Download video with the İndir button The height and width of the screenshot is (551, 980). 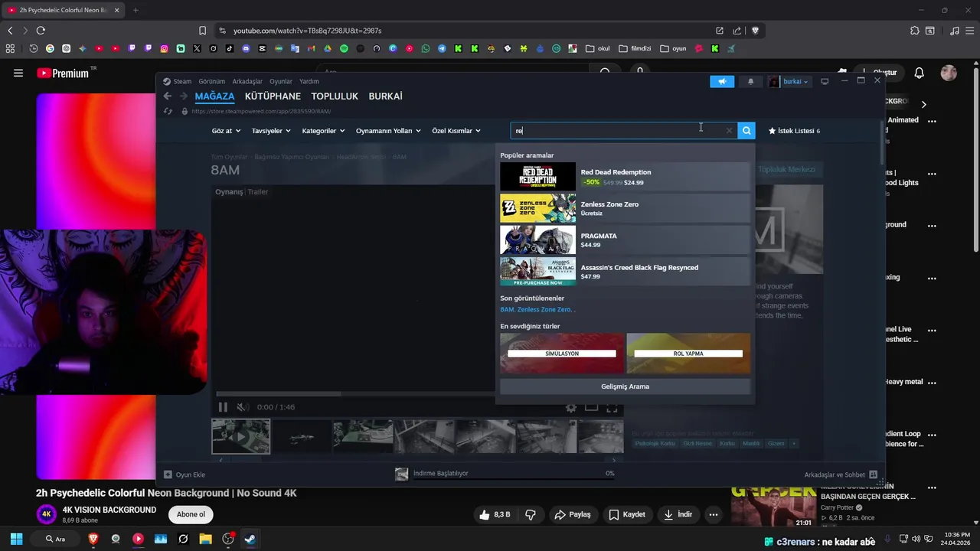(x=678, y=515)
